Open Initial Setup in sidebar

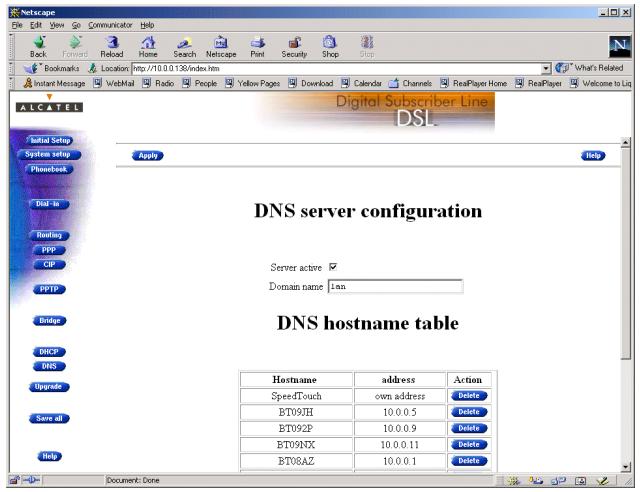click(x=50, y=140)
